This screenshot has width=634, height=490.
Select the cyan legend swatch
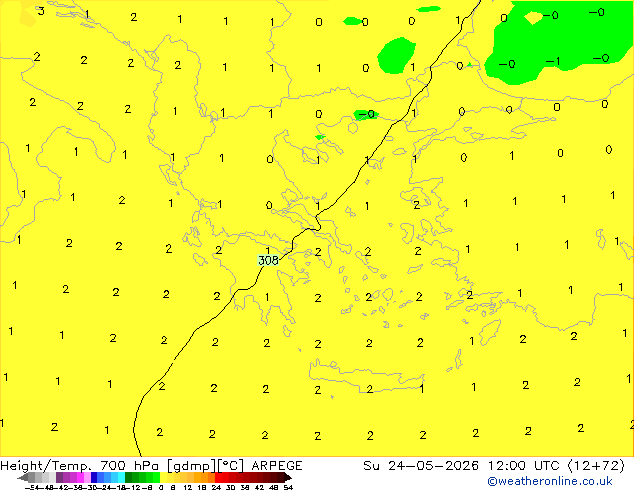point(122,477)
